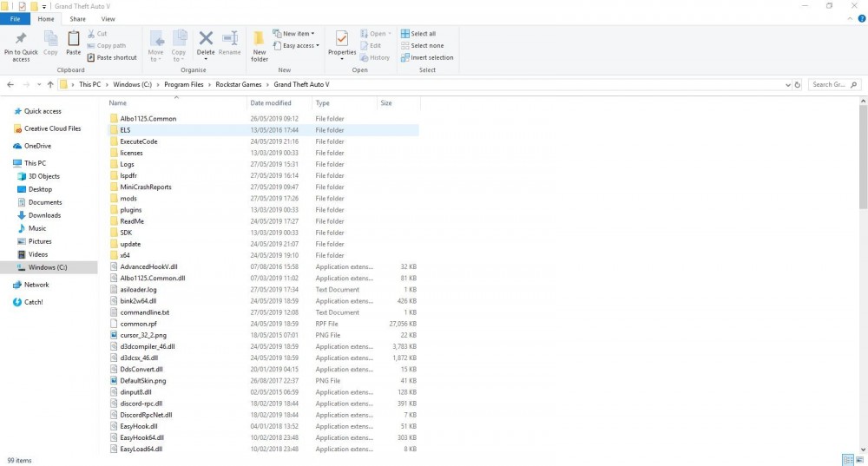The height and width of the screenshot is (466, 868).
Task: Go up one folder level arrow
Action: click(x=50, y=85)
